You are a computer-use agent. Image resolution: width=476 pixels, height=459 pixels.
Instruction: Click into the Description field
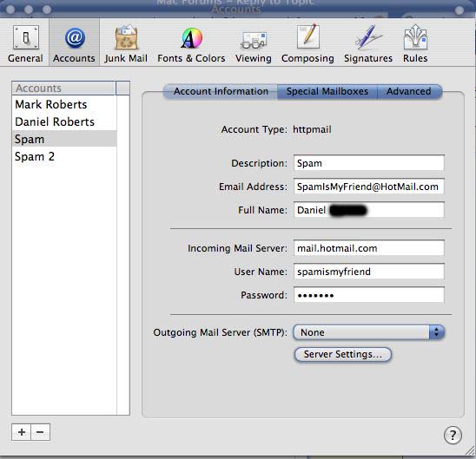[x=369, y=163]
